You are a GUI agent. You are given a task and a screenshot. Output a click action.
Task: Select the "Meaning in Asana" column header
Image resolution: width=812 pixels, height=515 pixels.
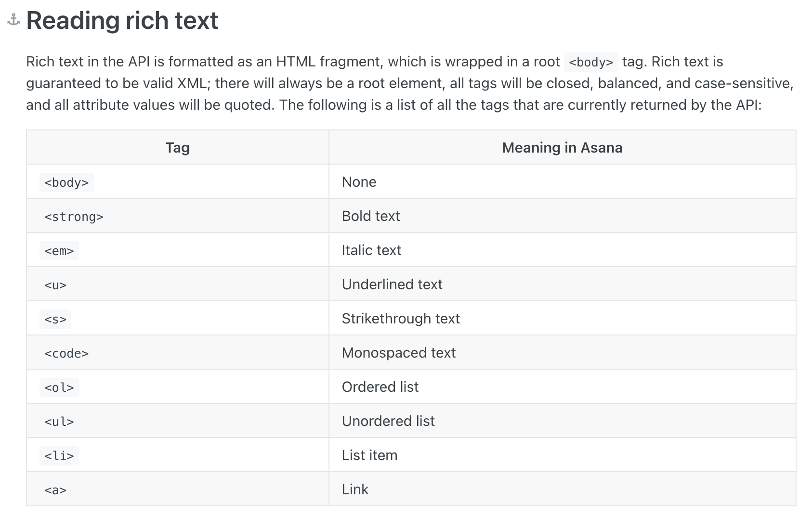[x=562, y=147]
